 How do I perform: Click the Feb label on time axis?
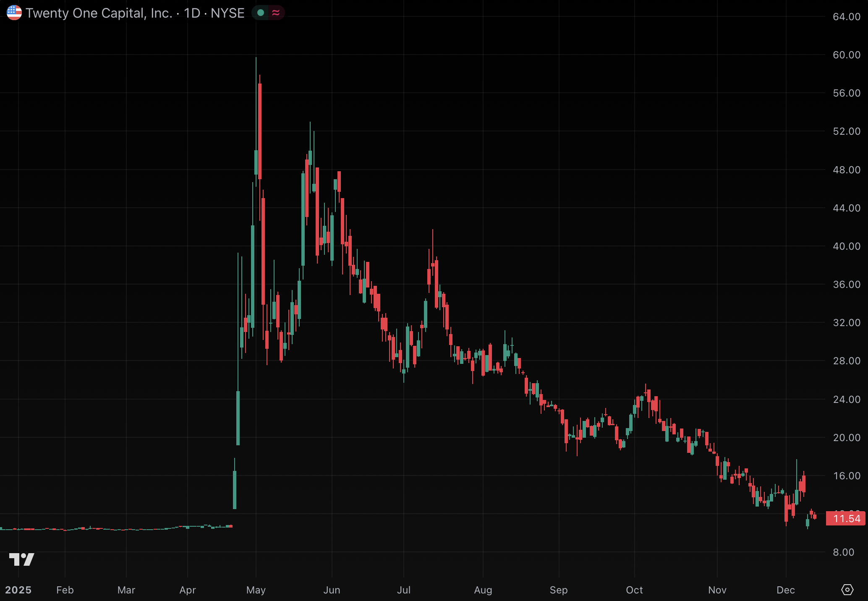[x=65, y=590]
